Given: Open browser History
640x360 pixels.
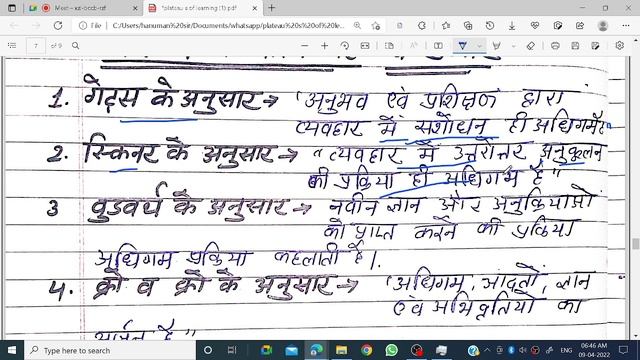Looking at the screenshot, I should click(x=490, y=26).
